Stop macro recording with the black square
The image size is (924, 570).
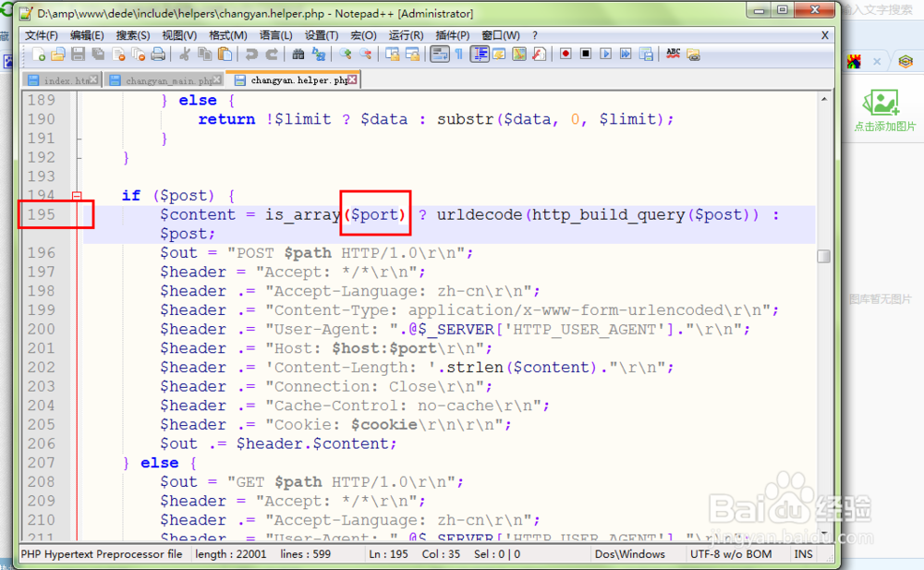586,55
